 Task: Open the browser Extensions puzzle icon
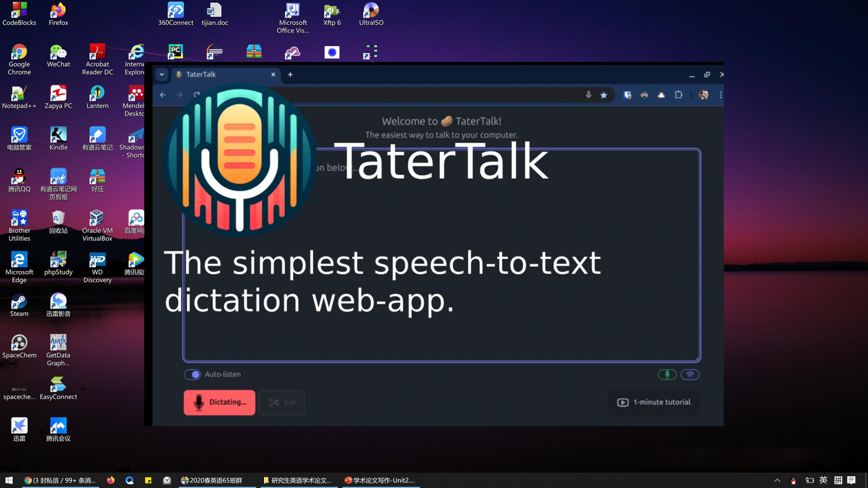(x=678, y=95)
